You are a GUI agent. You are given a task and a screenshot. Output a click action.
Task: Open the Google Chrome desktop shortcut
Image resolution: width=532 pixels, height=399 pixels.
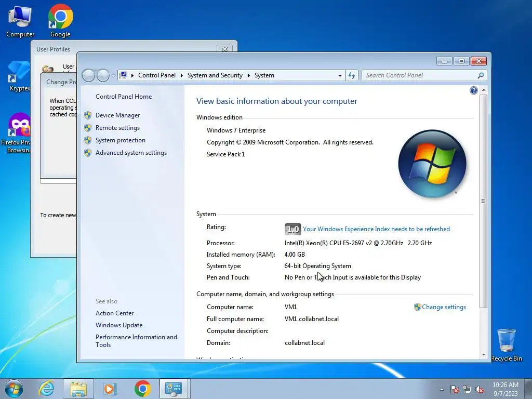[x=60, y=21]
